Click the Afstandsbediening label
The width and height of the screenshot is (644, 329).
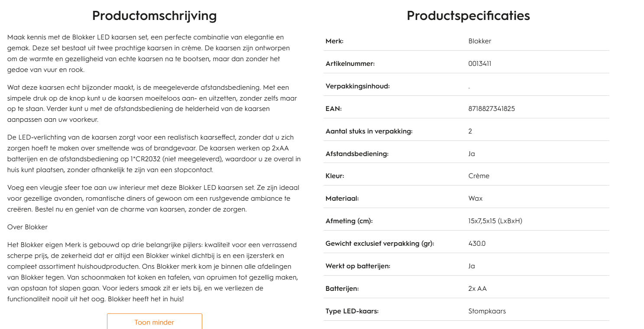(357, 154)
